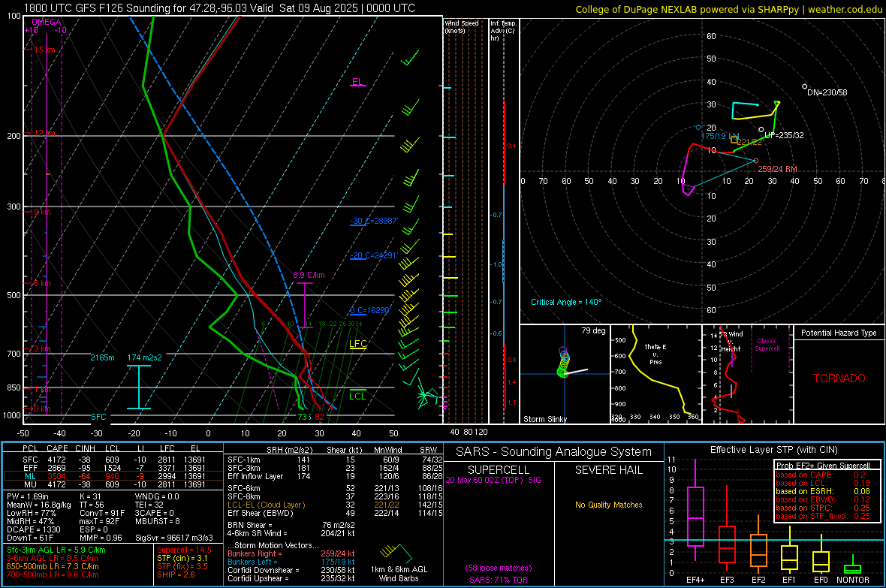Image resolution: width=886 pixels, height=588 pixels.
Task: Click the SR Wind v. Height inset title
Action: [x=730, y=342]
